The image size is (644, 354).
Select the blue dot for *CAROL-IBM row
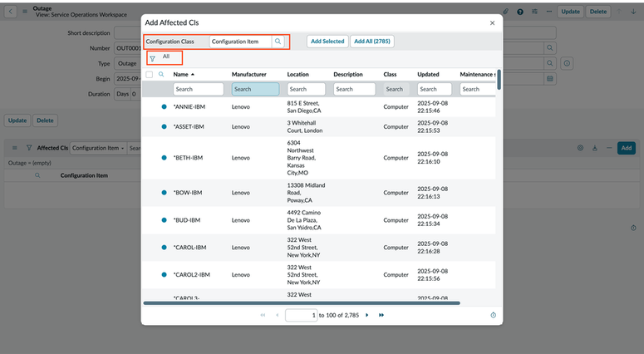tap(164, 248)
